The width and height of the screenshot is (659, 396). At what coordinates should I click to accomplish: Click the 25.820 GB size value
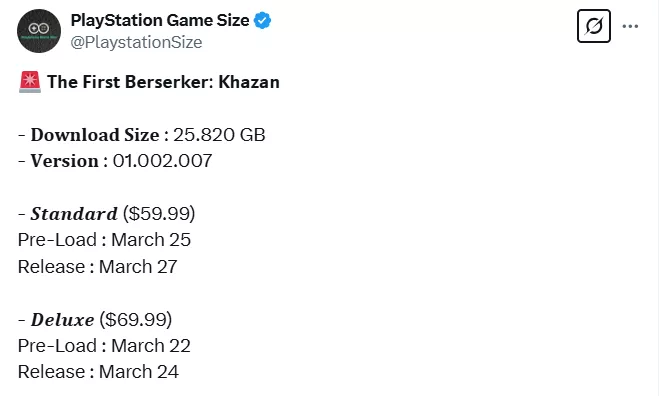pyautogui.click(x=219, y=135)
